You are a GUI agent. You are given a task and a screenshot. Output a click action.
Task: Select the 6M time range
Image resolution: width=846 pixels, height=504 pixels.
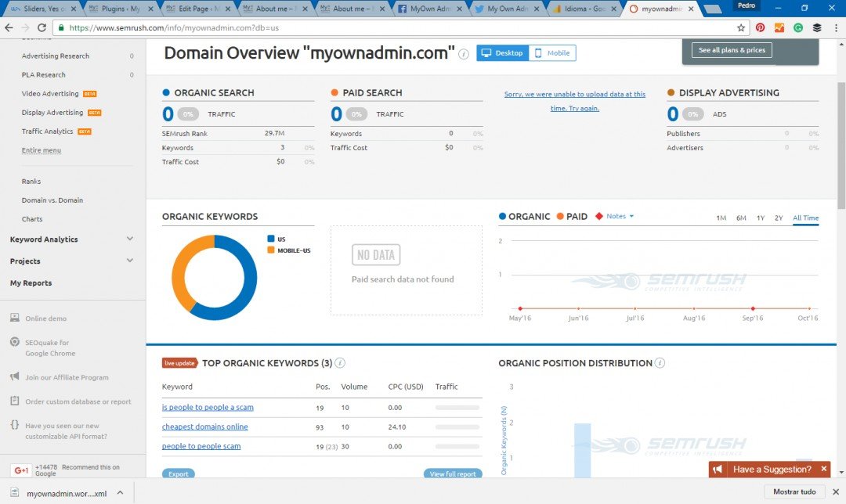coord(741,218)
